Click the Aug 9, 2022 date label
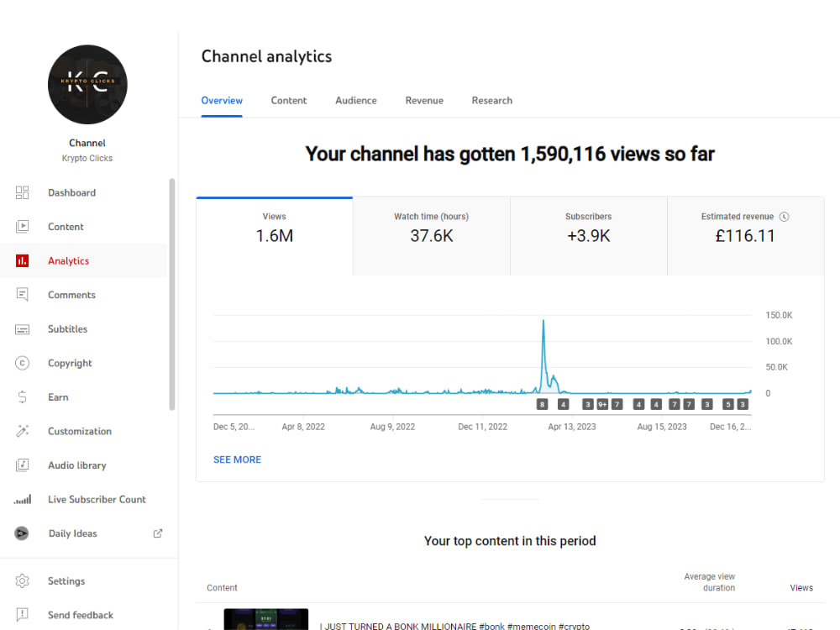 tap(392, 427)
